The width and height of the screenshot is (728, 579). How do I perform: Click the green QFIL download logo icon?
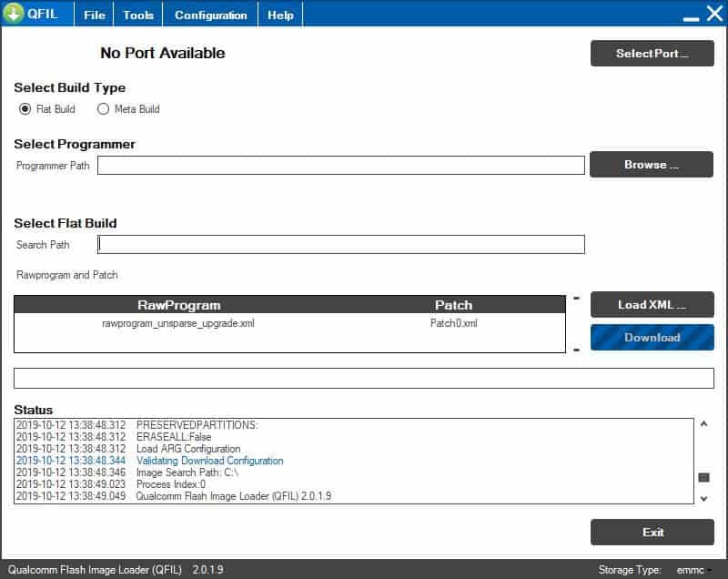(14, 13)
